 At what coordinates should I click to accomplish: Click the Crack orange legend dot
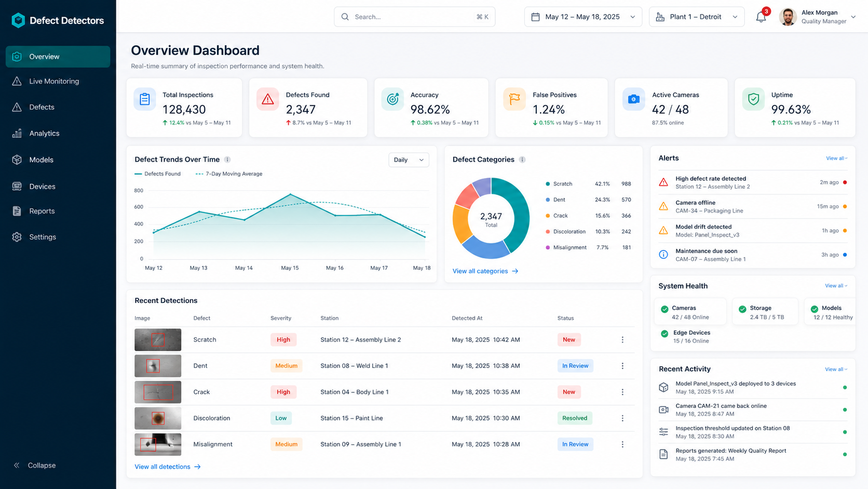[548, 216]
